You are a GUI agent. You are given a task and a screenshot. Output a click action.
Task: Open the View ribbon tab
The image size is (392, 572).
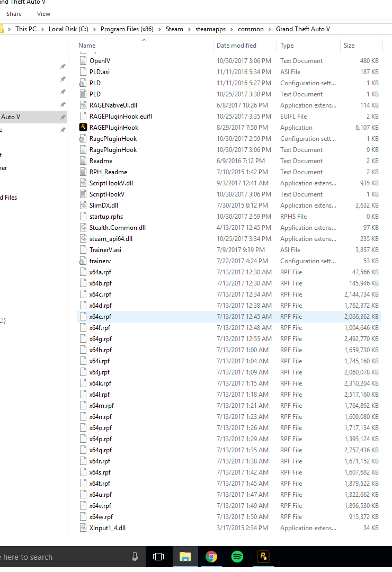(x=43, y=14)
